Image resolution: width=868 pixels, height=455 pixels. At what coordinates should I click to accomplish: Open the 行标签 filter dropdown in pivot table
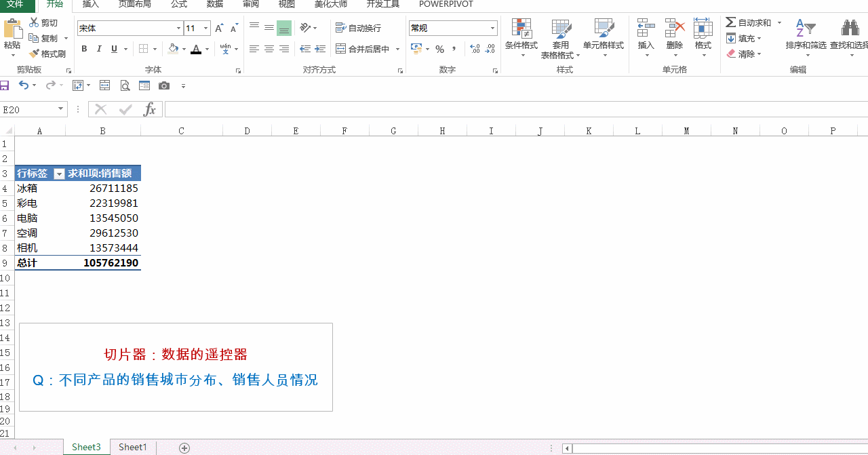point(59,174)
